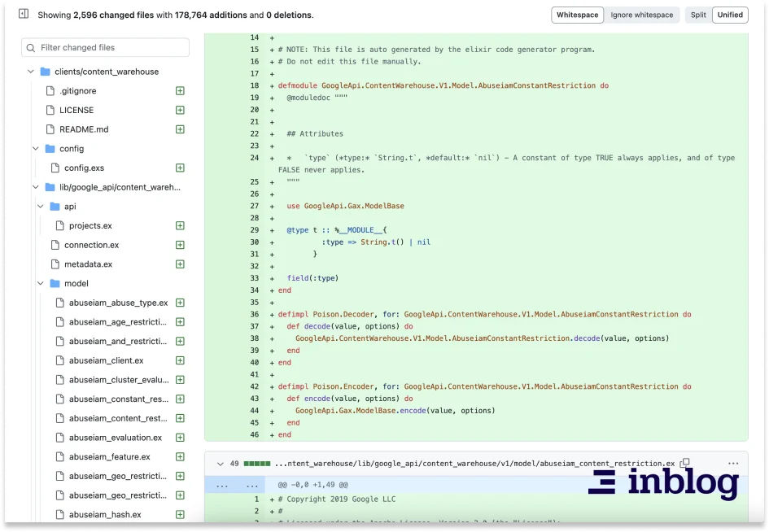Click the added-file icon beside .gitignore

[x=180, y=91]
